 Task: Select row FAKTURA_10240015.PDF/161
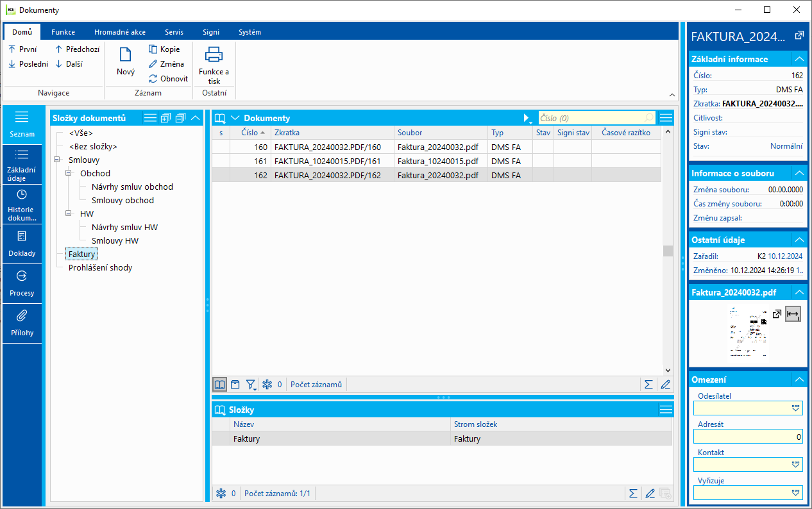[x=437, y=161]
